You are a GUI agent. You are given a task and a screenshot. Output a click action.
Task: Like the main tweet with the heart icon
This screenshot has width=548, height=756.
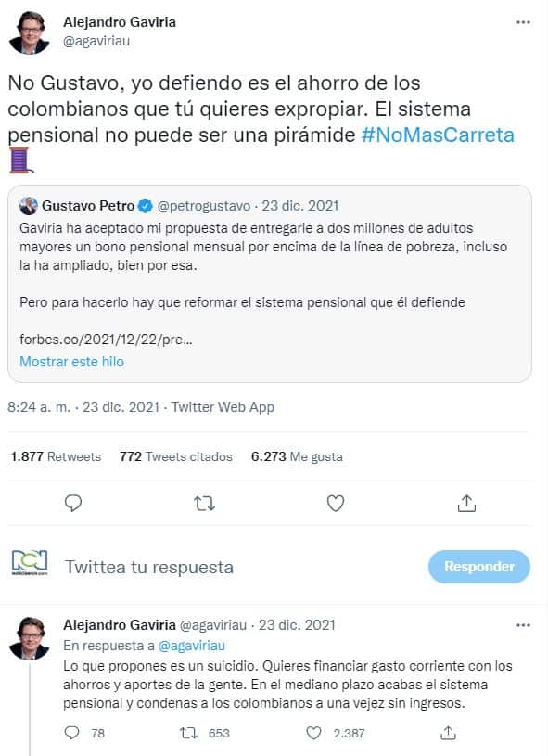(336, 503)
